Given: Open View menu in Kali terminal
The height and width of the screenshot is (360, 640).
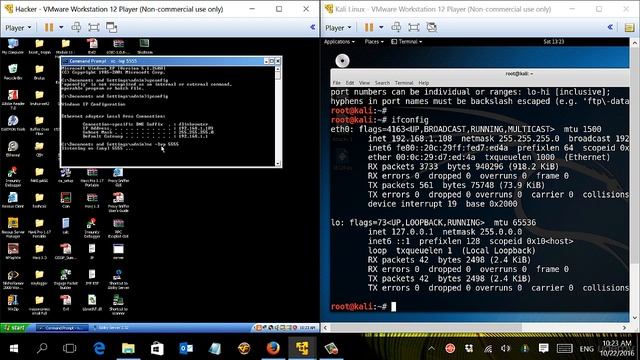Looking at the screenshot, I should point(364,83).
